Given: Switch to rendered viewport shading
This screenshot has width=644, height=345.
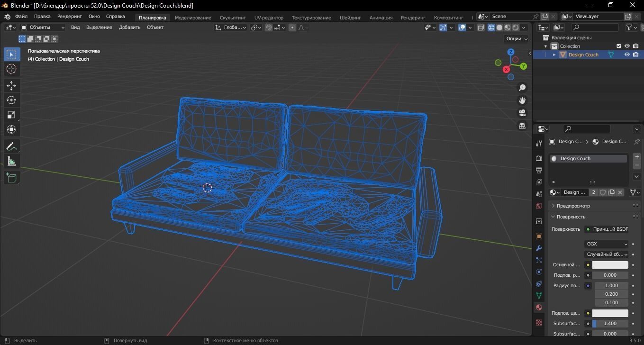Looking at the screenshot, I should point(516,27).
